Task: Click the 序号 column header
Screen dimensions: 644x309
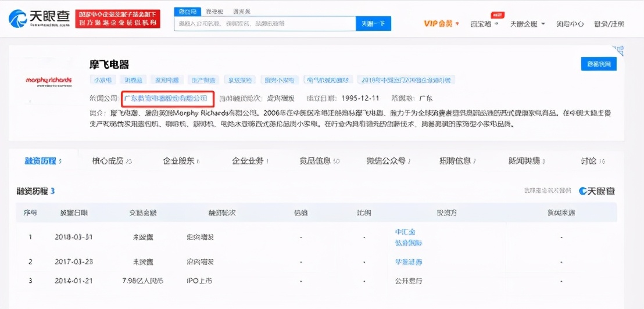Action: click(30, 213)
